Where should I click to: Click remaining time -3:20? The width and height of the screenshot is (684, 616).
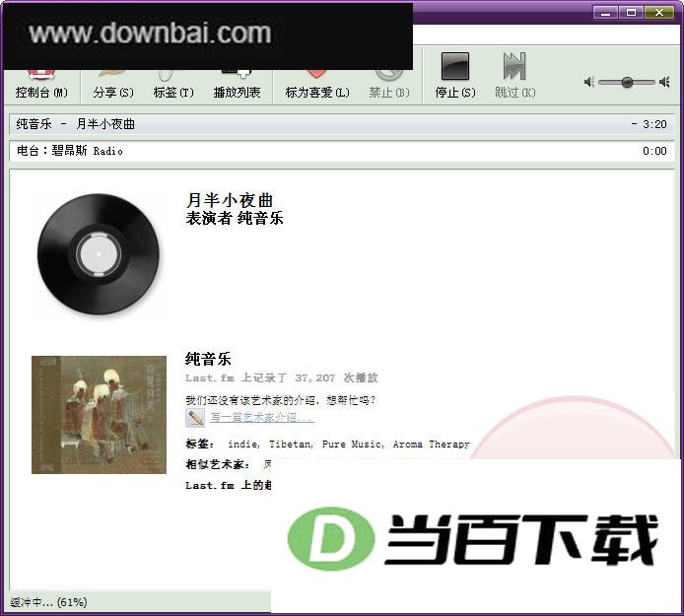click(650, 124)
